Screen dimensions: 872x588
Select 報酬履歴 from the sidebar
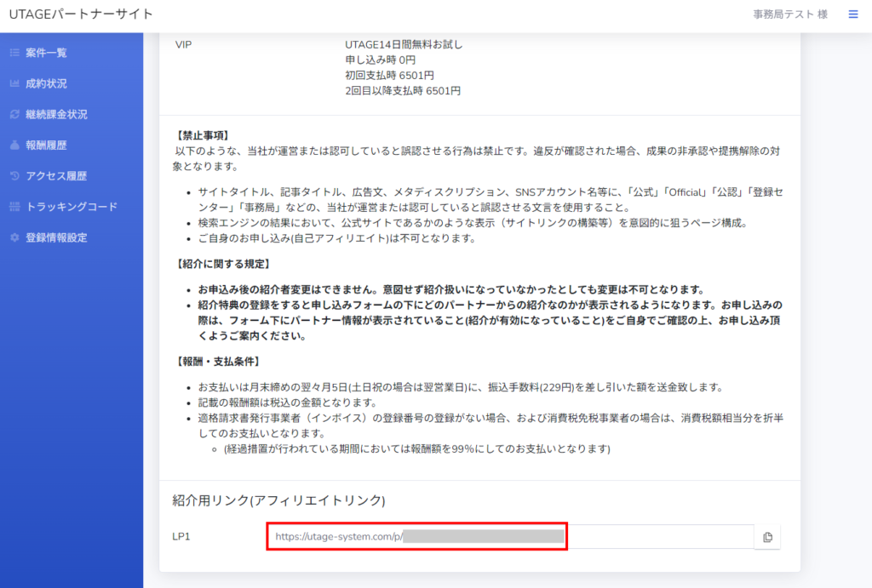click(x=46, y=145)
